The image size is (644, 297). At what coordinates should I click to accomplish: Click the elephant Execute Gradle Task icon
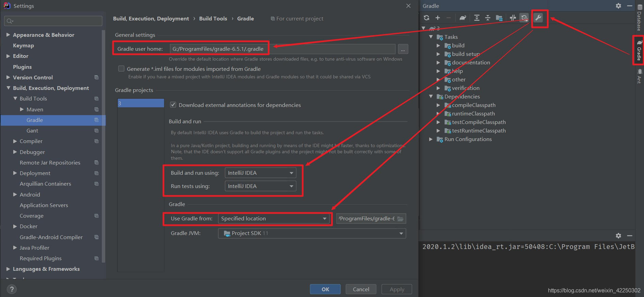(463, 18)
